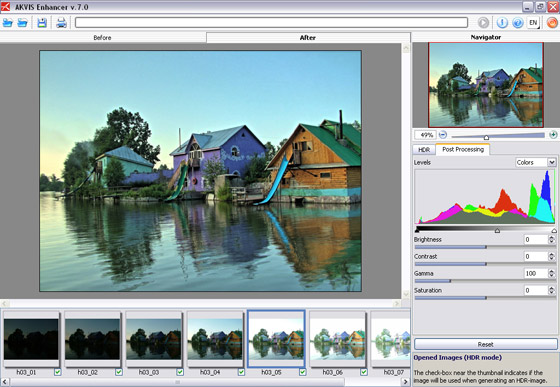Click the Gamma slider track
The height and width of the screenshot is (387, 560).
[x=485, y=281]
